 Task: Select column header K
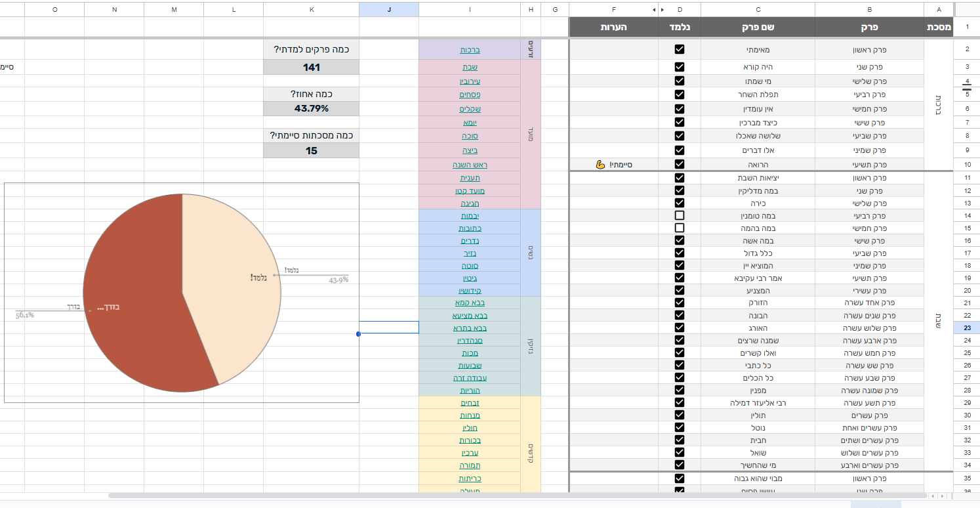point(312,10)
